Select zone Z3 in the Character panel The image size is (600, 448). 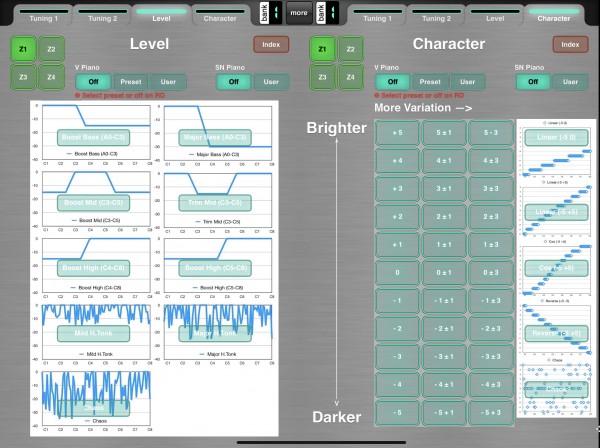coord(322,77)
